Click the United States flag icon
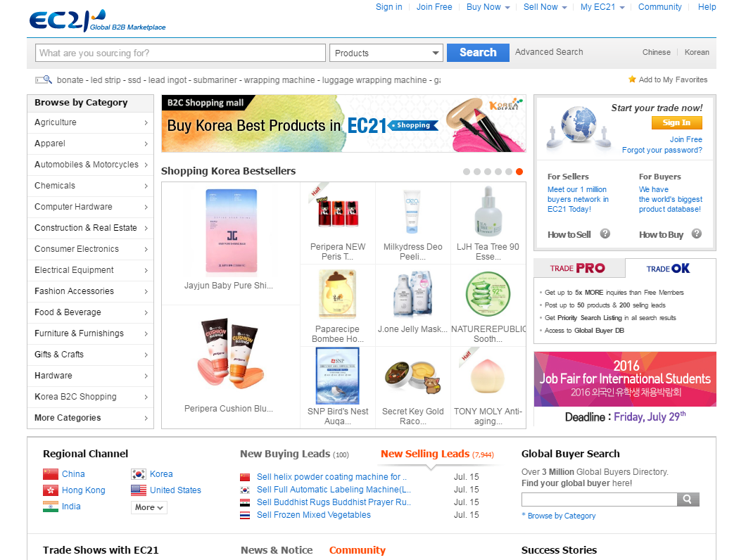 coord(139,490)
